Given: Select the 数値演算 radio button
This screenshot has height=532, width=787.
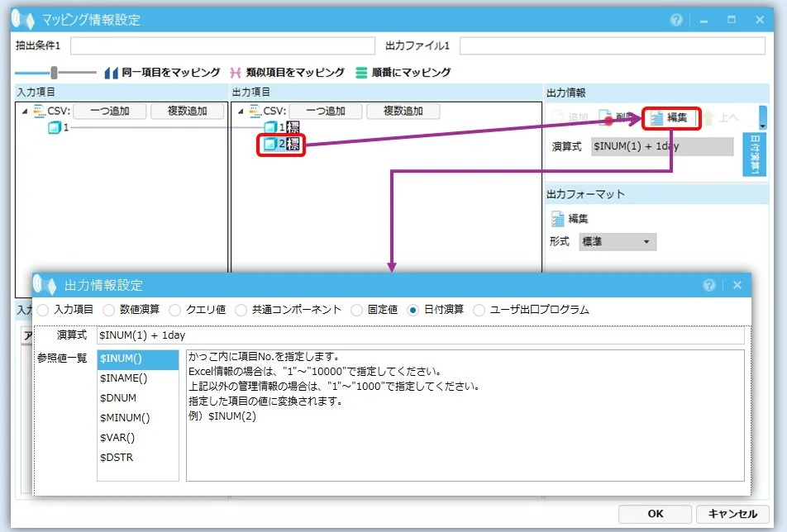Looking at the screenshot, I should pos(108,310).
